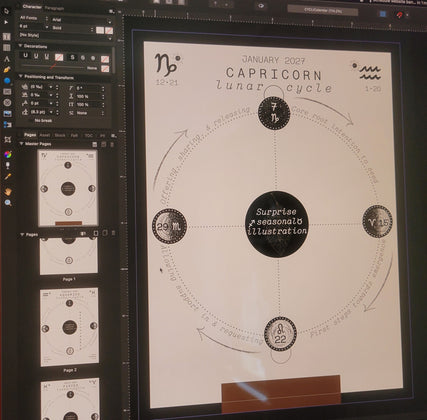
Task: Select the Artistic Text tool
Action: [7, 59]
